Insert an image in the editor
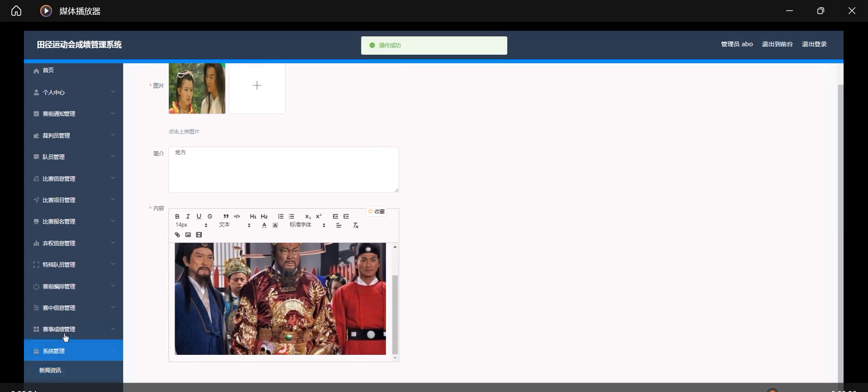This screenshot has height=392, width=868. click(188, 235)
